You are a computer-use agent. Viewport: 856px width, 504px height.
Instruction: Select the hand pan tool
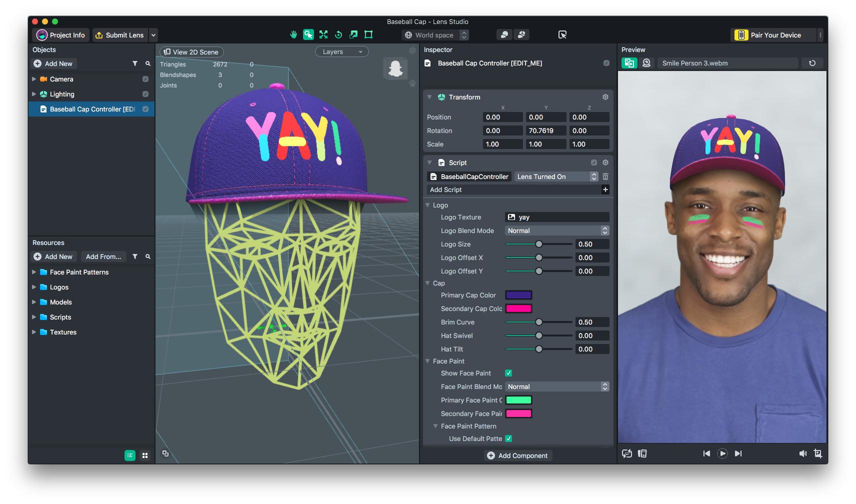(x=293, y=34)
